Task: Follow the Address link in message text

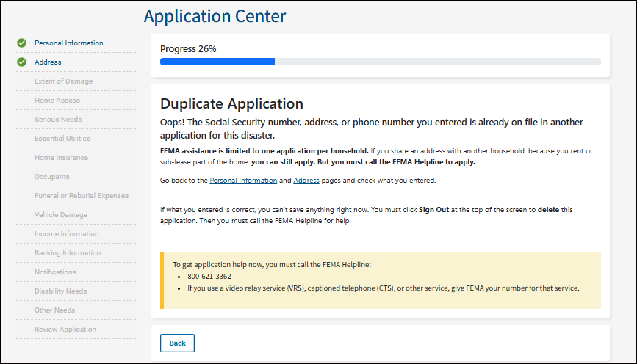Action: pos(306,181)
